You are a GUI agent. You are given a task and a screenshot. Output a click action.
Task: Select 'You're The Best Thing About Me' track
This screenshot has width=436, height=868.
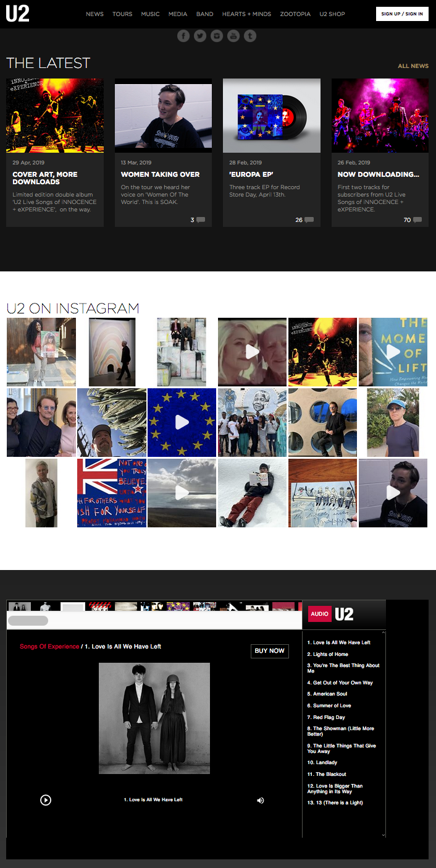pyautogui.click(x=343, y=668)
